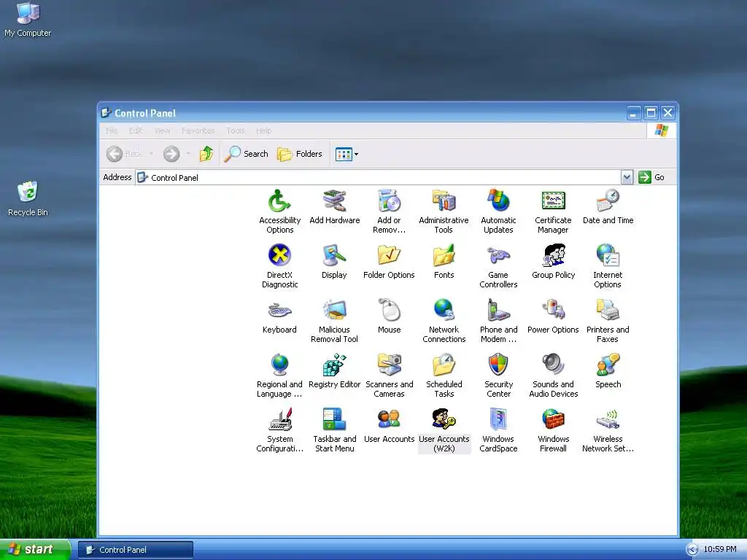
Task: Select Automatic Updates icon
Action: (x=498, y=211)
